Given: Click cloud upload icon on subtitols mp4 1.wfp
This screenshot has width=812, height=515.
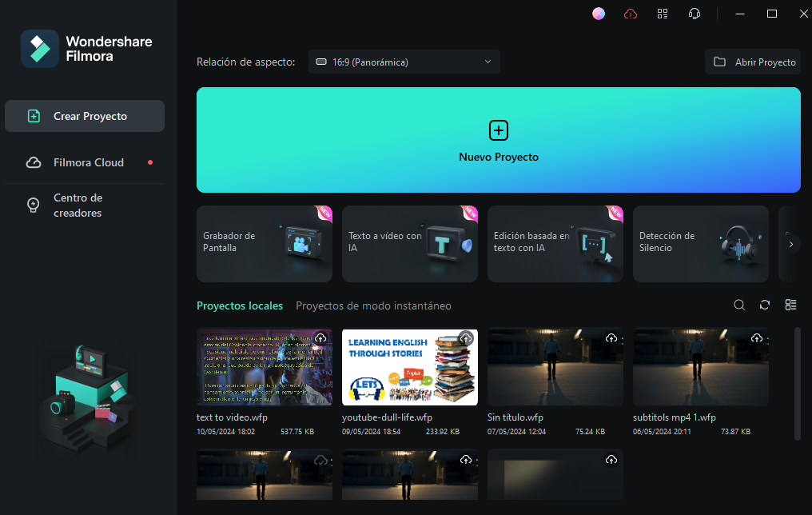Looking at the screenshot, I should [757, 338].
